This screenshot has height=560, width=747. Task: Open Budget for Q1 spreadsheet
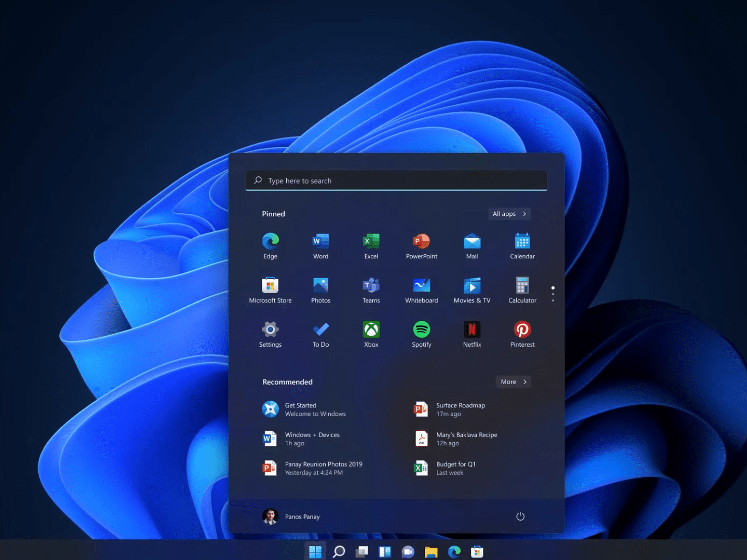coord(445,468)
